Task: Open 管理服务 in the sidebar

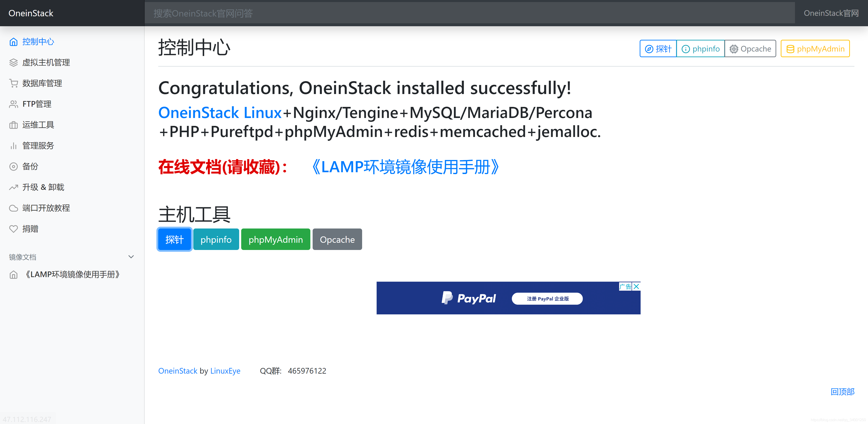Action: click(x=38, y=146)
